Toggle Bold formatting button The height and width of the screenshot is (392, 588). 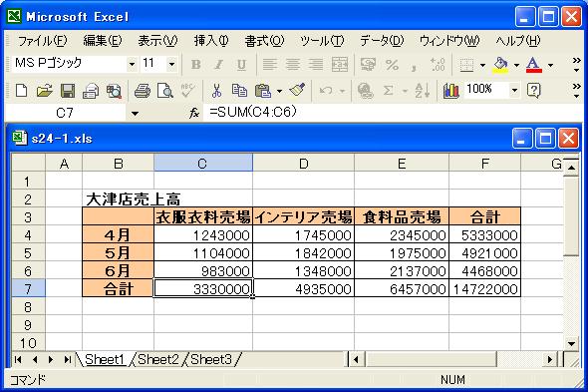pyautogui.click(x=195, y=65)
